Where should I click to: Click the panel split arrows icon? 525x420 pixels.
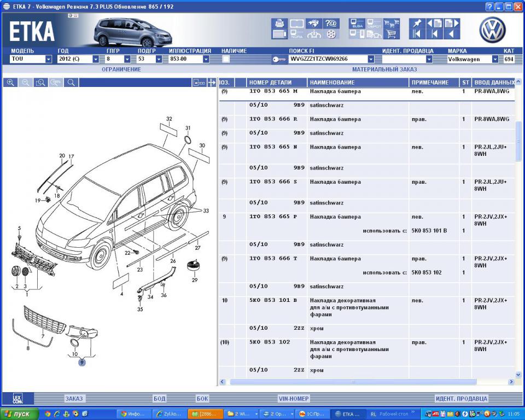click(x=212, y=83)
